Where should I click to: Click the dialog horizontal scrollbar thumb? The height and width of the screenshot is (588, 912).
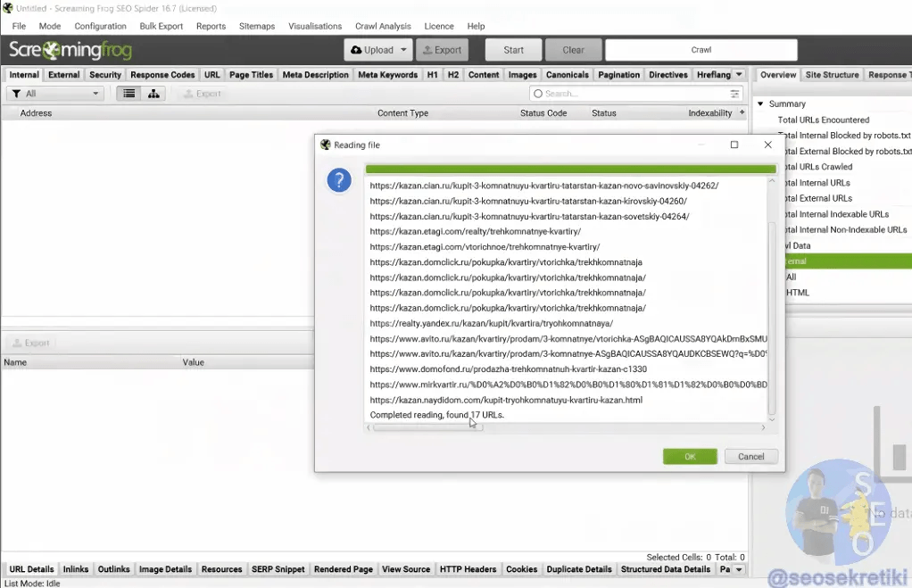(427, 427)
